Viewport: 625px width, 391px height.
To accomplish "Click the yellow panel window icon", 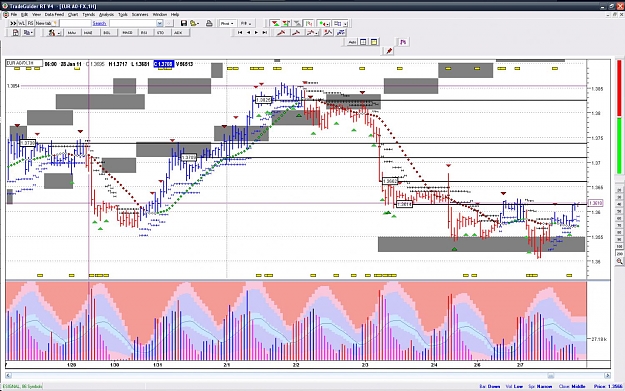I will pos(374,42).
